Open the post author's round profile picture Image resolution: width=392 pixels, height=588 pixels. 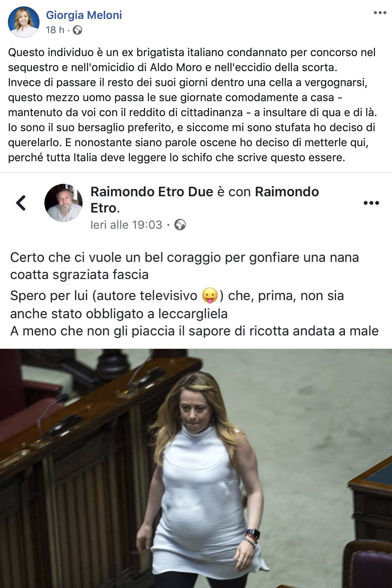[24, 22]
